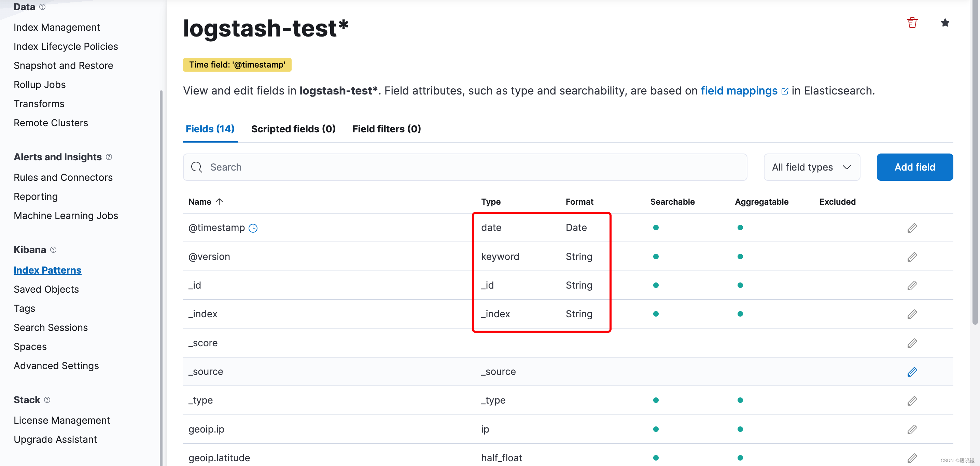Open Snapshot and Restore in sidebar

tap(64, 65)
